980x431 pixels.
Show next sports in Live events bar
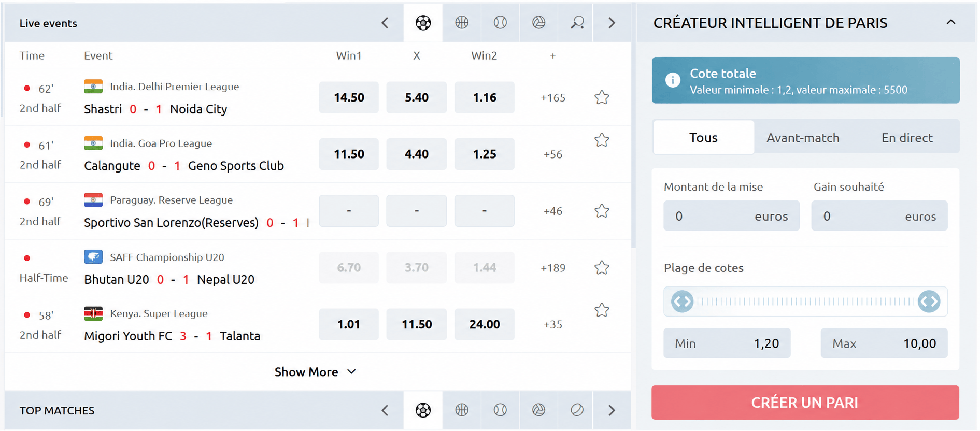point(612,23)
